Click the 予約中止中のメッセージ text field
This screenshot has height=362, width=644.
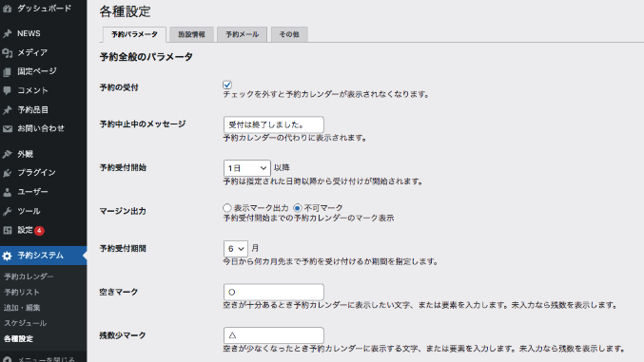[274, 124]
